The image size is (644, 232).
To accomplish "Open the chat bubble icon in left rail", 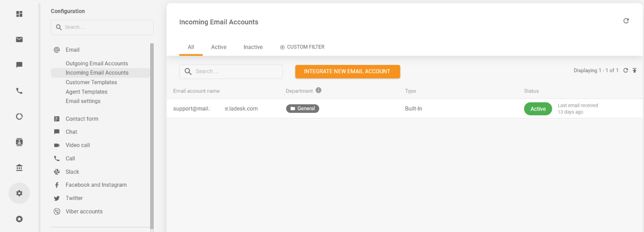I will 19,65.
